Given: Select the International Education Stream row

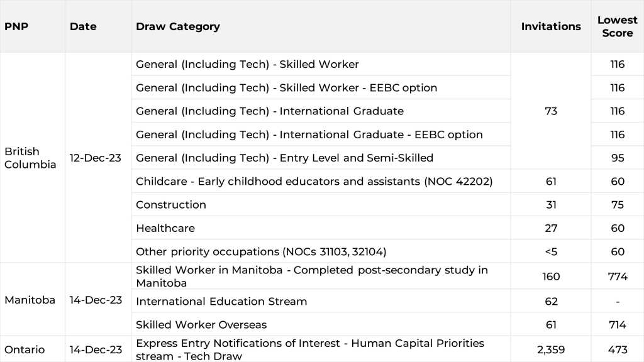Looking at the screenshot, I should [221, 301].
